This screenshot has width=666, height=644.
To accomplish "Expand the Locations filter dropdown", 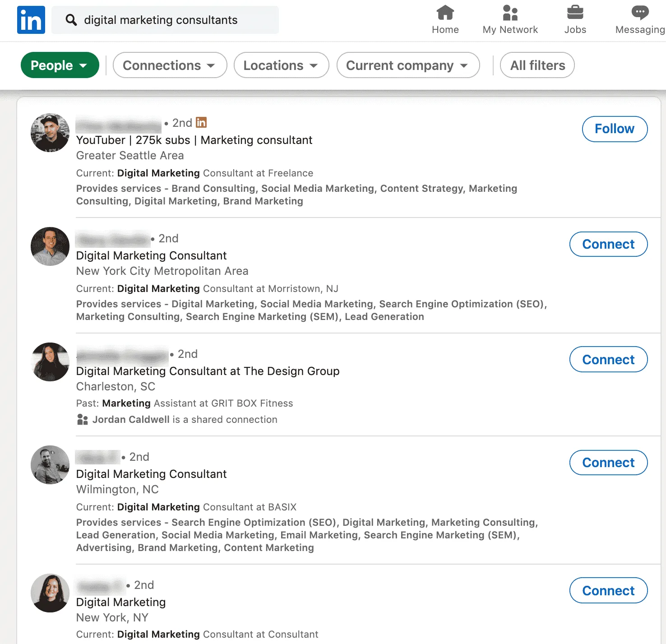I will click(282, 65).
